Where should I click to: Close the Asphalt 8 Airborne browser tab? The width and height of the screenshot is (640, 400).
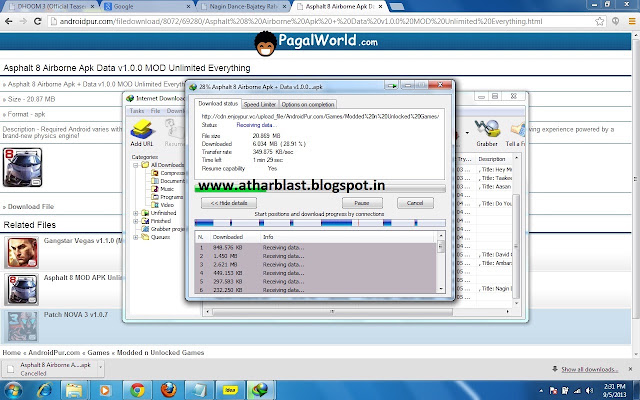pos(380,7)
